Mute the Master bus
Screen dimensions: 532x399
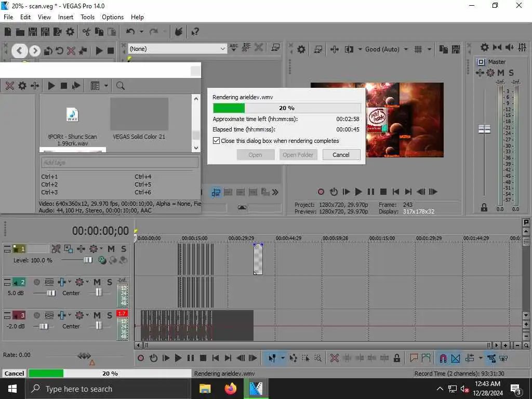pyautogui.click(x=500, y=73)
